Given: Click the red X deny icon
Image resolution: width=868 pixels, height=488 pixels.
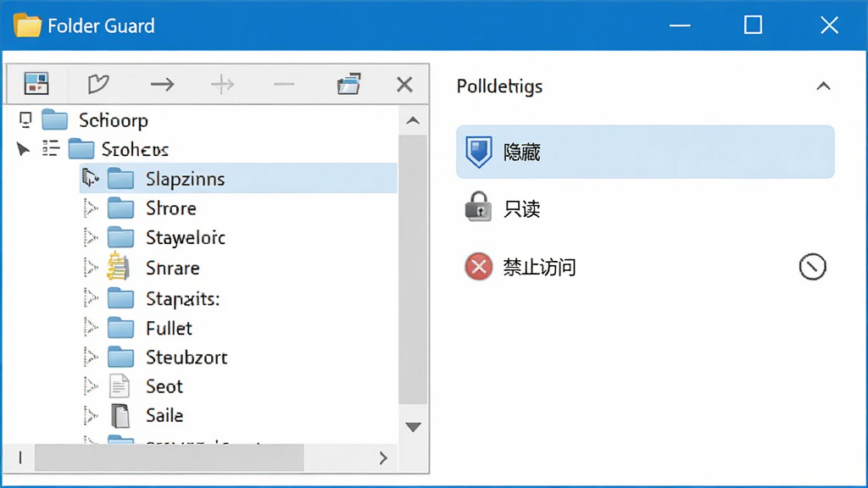Looking at the screenshot, I should click(x=478, y=267).
